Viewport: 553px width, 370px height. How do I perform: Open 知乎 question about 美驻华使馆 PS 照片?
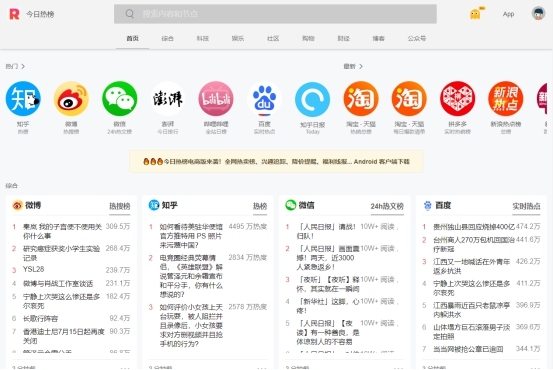[191, 236]
